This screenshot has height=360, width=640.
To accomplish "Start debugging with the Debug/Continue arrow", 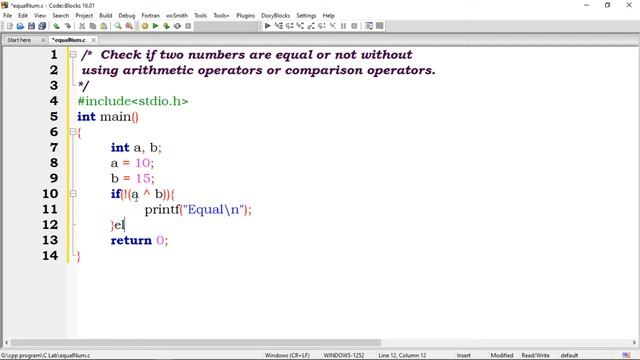I will [x=267, y=26].
